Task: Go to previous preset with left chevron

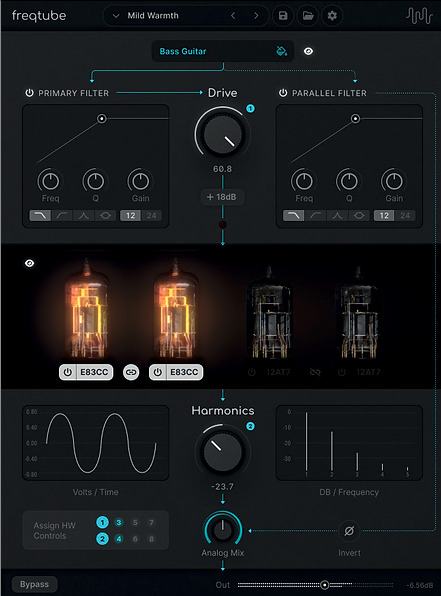Action: coord(233,16)
